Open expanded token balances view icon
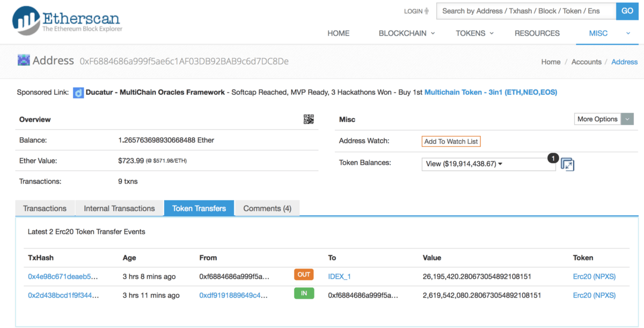 [x=567, y=165]
